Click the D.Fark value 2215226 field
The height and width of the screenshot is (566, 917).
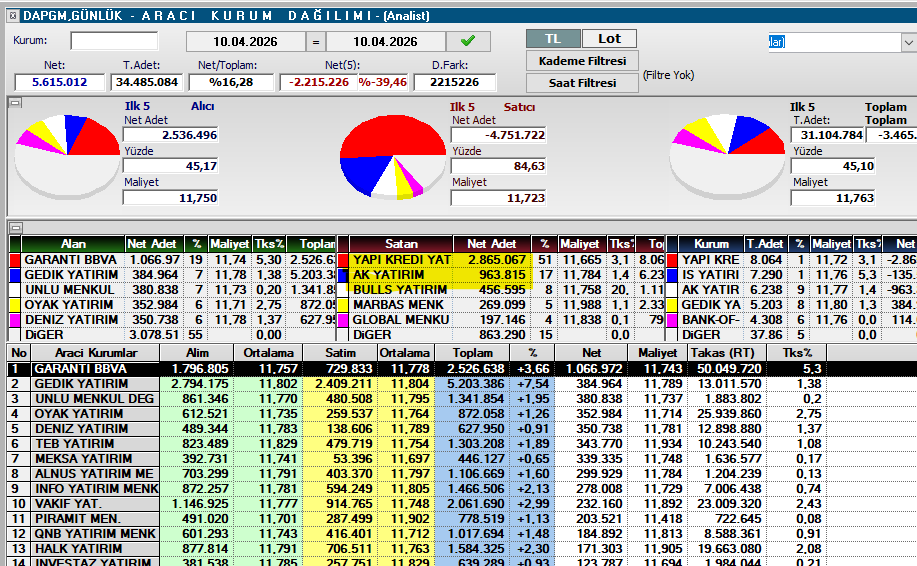coord(454,82)
